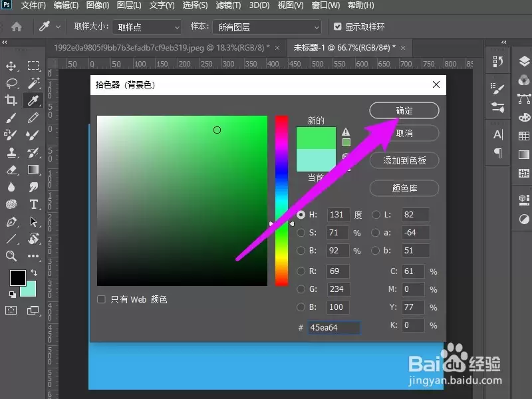Select the R red radio button

(301, 271)
